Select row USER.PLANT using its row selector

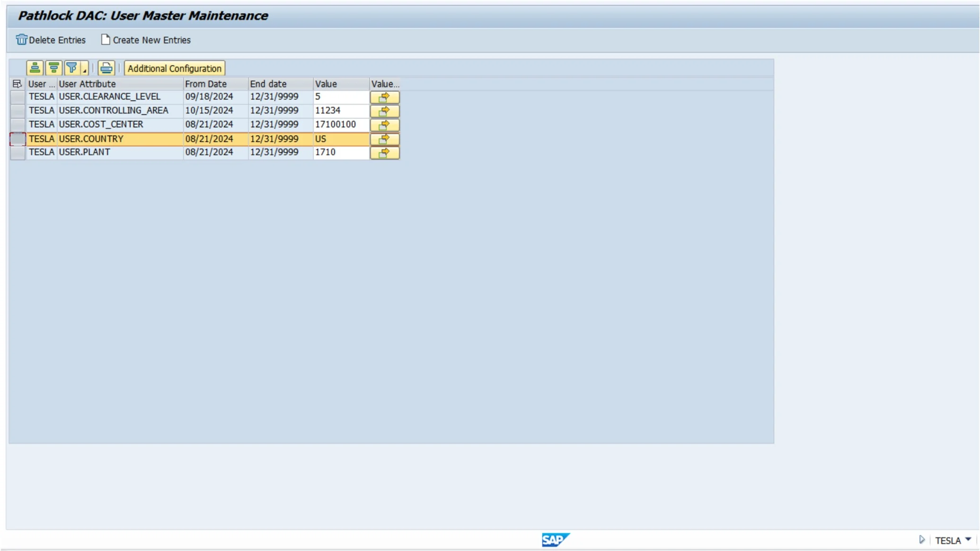click(x=18, y=152)
